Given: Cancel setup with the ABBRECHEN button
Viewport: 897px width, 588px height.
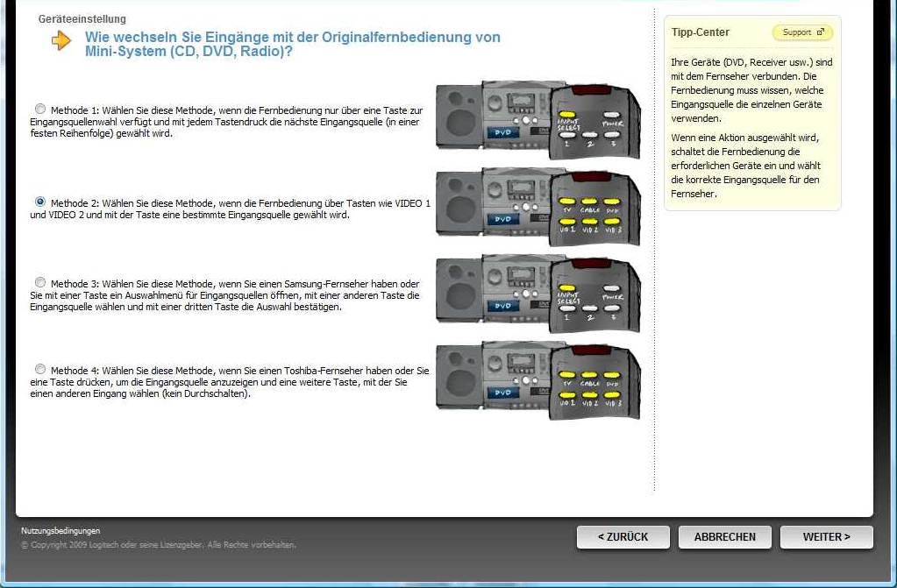Looking at the screenshot, I should 724,537.
